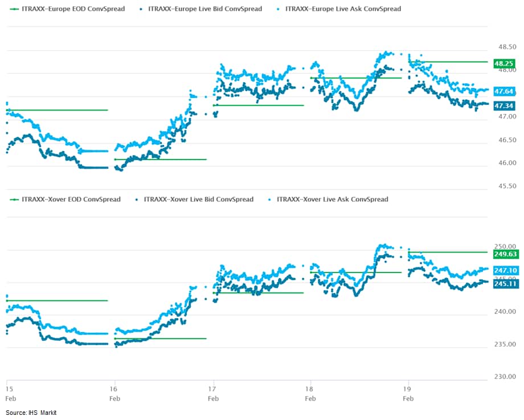Hide the ITRAXX-Xover Live Bid ConvSpread series label
Viewport: 524px width, 420px height.
tap(199, 199)
